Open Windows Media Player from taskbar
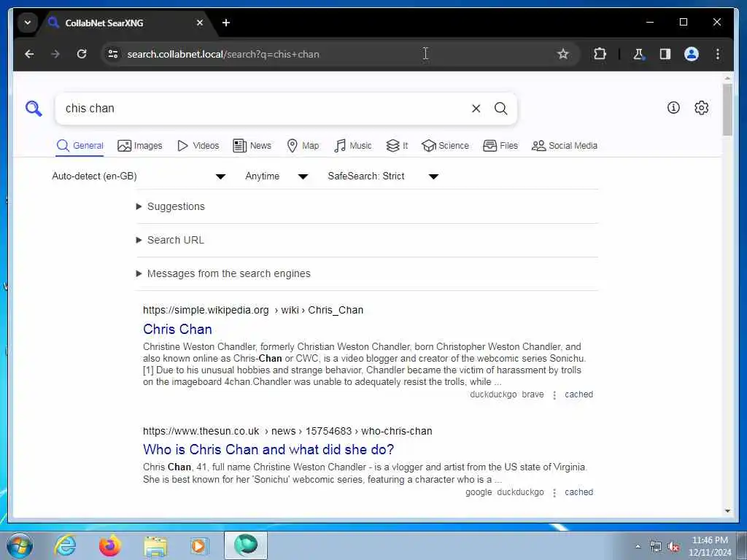The height and width of the screenshot is (560, 747). (x=198, y=545)
